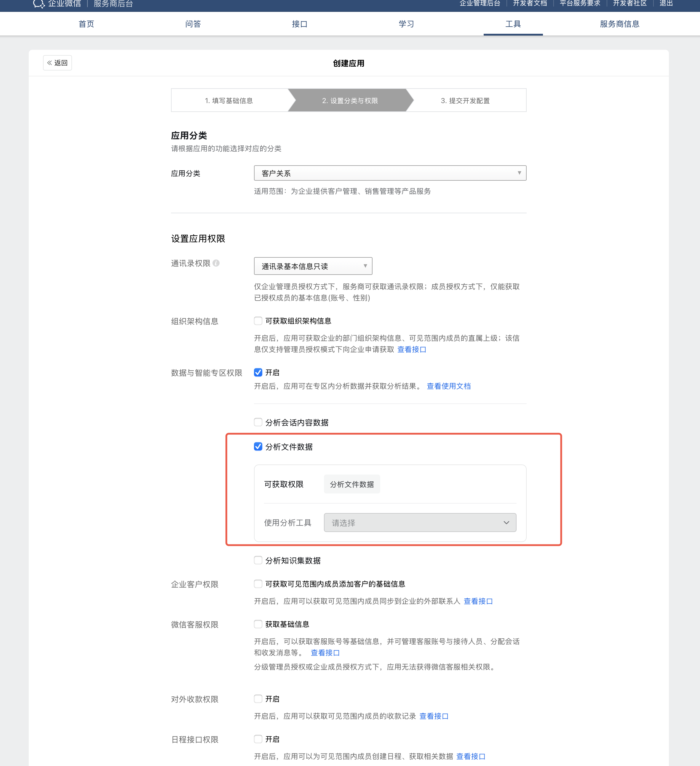Enable 可获取可见范围内成员添加客户的基础信息 checkbox
This screenshot has width=700, height=766.
(258, 584)
